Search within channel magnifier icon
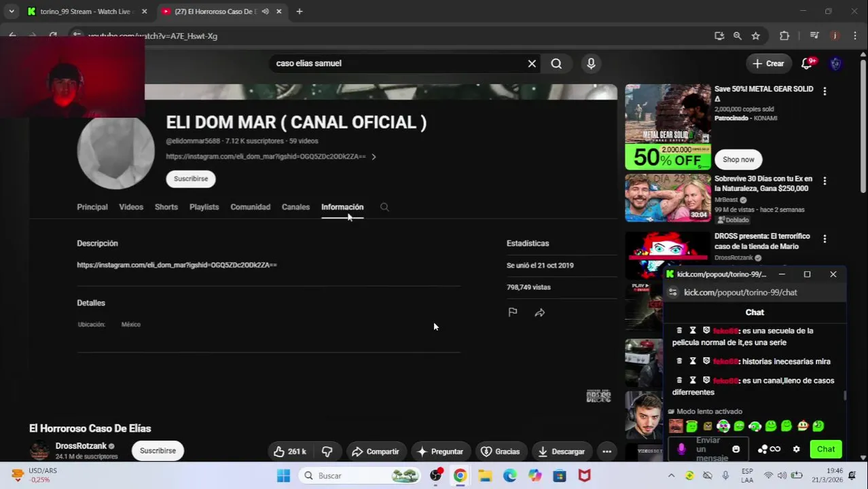 coord(384,207)
